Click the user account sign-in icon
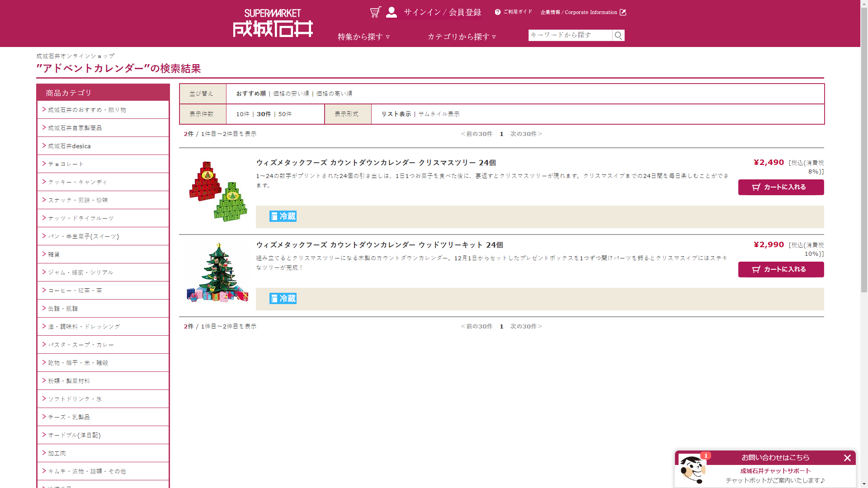The height and width of the screenshot is (488, 868). click(392, 12)
